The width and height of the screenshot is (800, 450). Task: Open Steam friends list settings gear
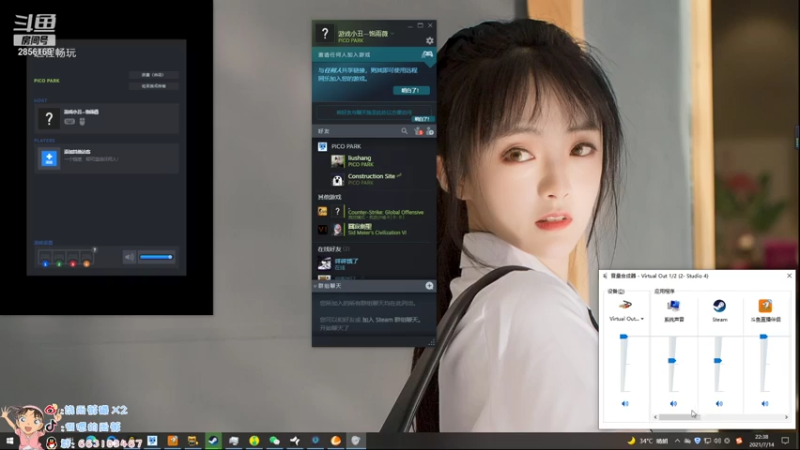pos(430,41)
